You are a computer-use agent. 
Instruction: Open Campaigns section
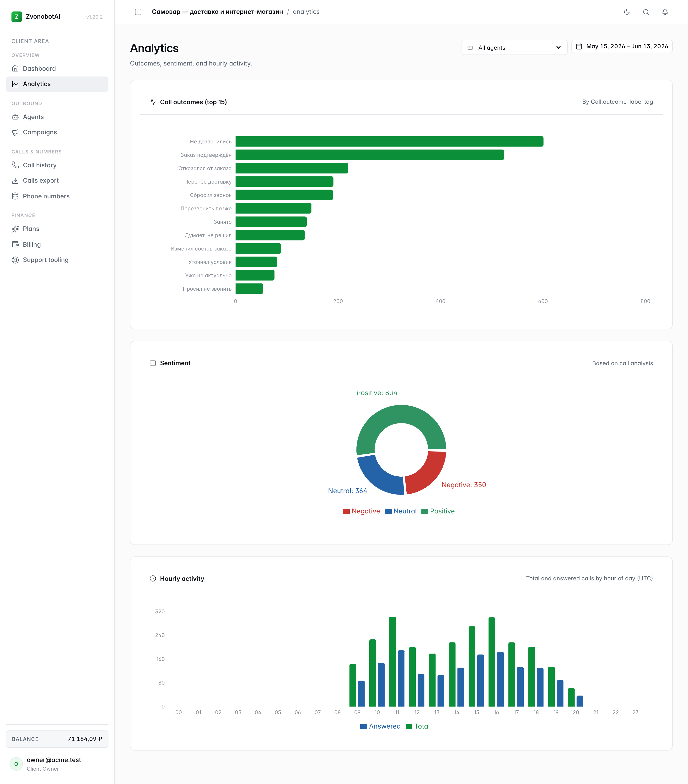pyautogui.click(x=57, y=132)
